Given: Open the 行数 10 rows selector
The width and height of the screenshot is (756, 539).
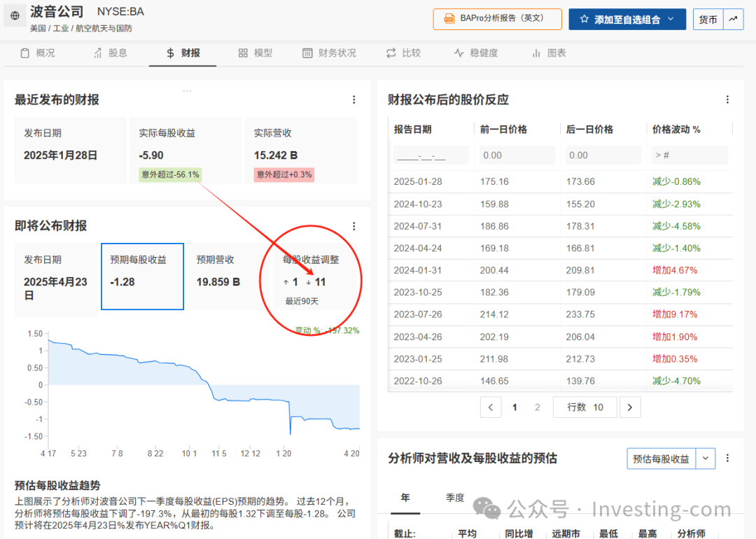Looking at the screenshot, I should tap(584, 407).
